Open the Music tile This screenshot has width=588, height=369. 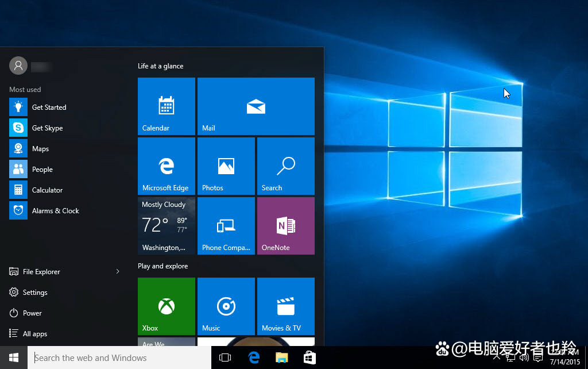click(x=226, y=306)
